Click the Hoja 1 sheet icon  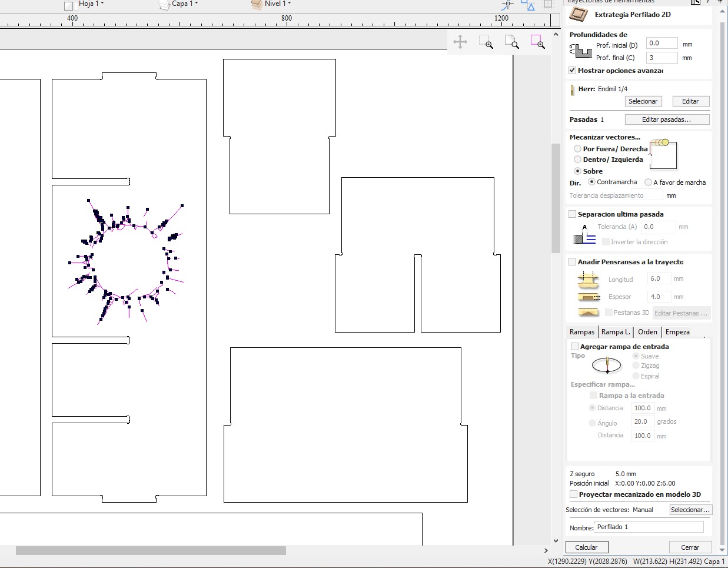tap(69, 5)
